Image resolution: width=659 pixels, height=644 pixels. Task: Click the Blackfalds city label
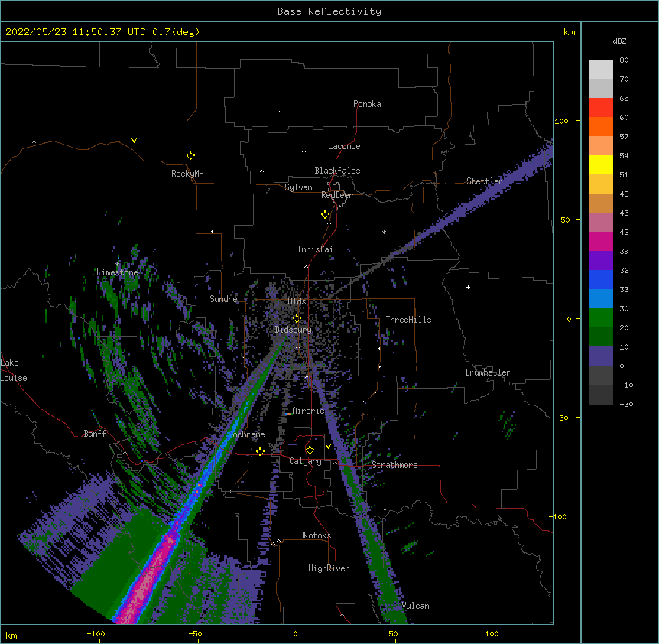337,171
